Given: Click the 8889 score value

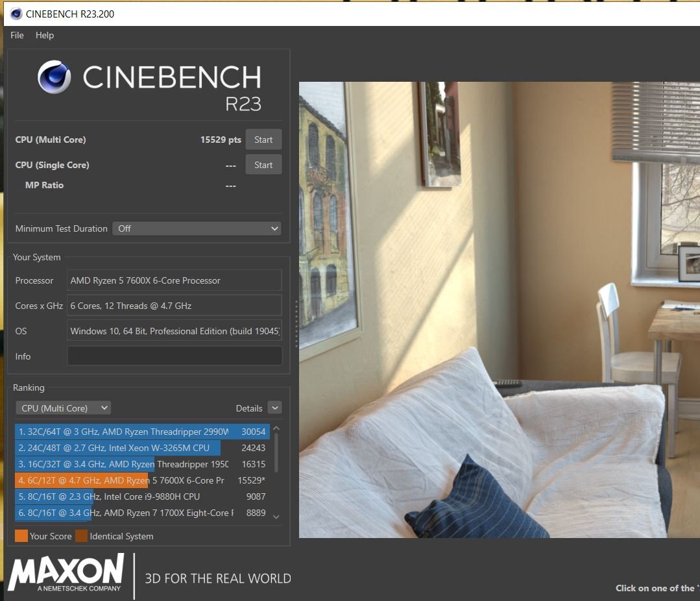Looking at the screenshot, I should (x=256, y=513).
